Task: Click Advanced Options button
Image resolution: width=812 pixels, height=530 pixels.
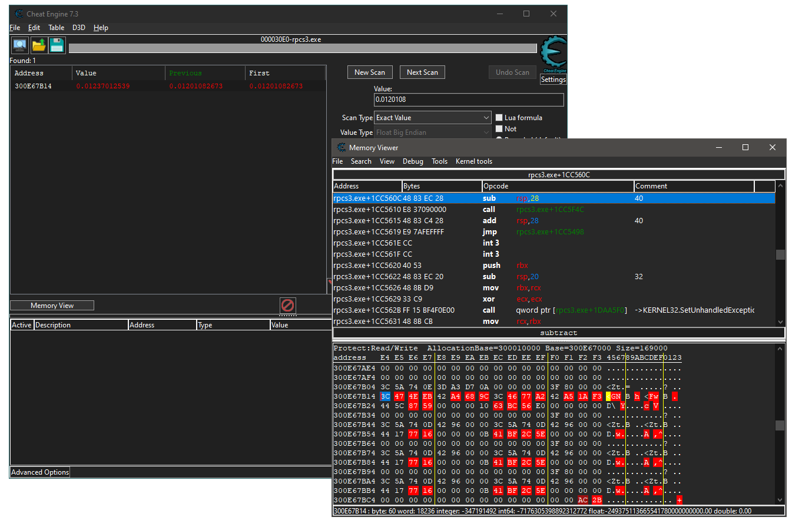Action: click(x=40, y=472)
